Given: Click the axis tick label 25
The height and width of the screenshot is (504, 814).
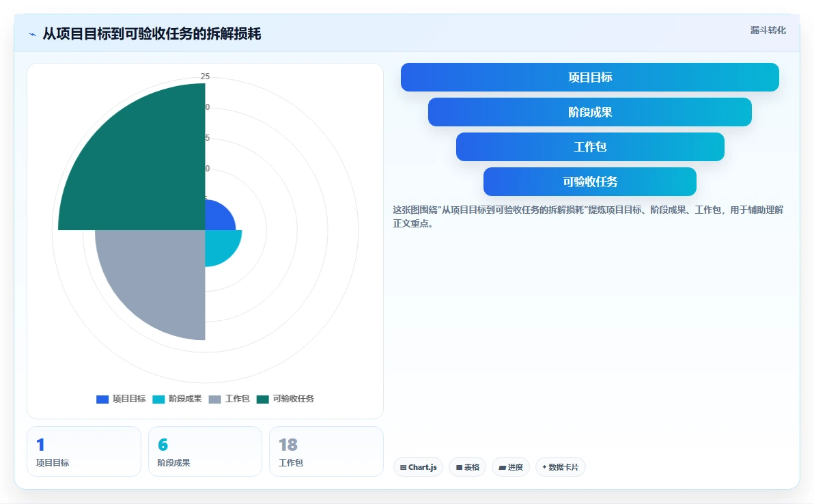Looking at the screenshot, I should [x=205, y=76].
